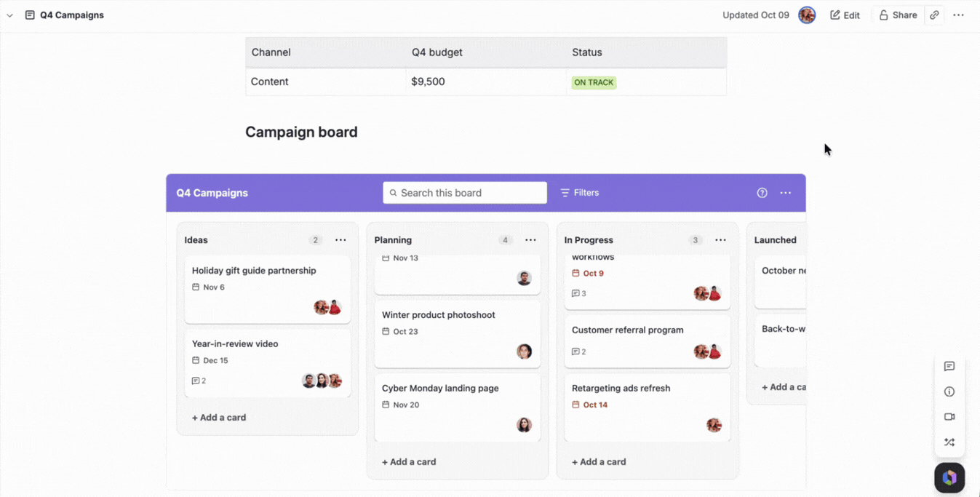The width and height of the screenshot is (980, 497).
Task: Open the Year-in-review video card
Action: point(268,362)
